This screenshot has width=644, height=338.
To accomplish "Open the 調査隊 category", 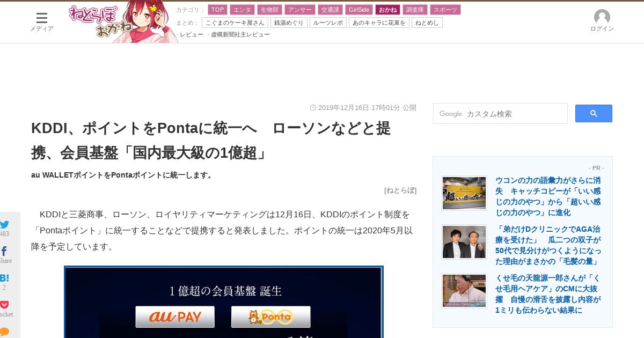I will (x=415, y=10).
